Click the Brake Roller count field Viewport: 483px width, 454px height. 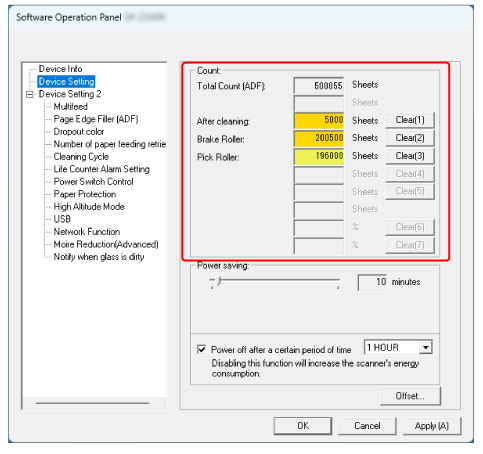pyautogui.click(x=319, y=138)
